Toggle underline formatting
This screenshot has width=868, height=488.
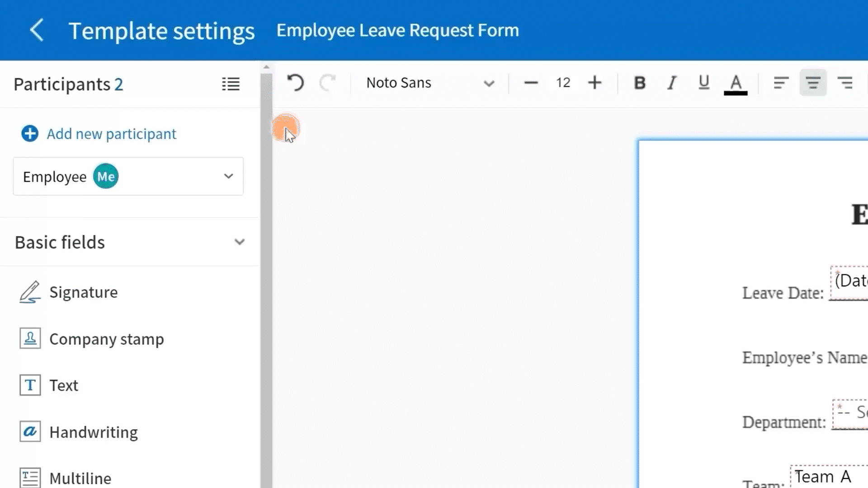click(704, 83)
